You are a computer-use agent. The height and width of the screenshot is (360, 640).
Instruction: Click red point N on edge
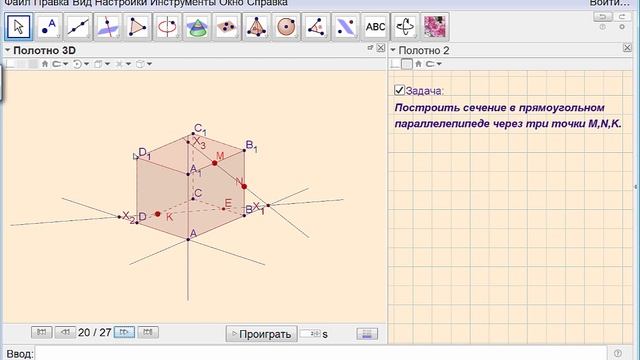tap(244, 187)
